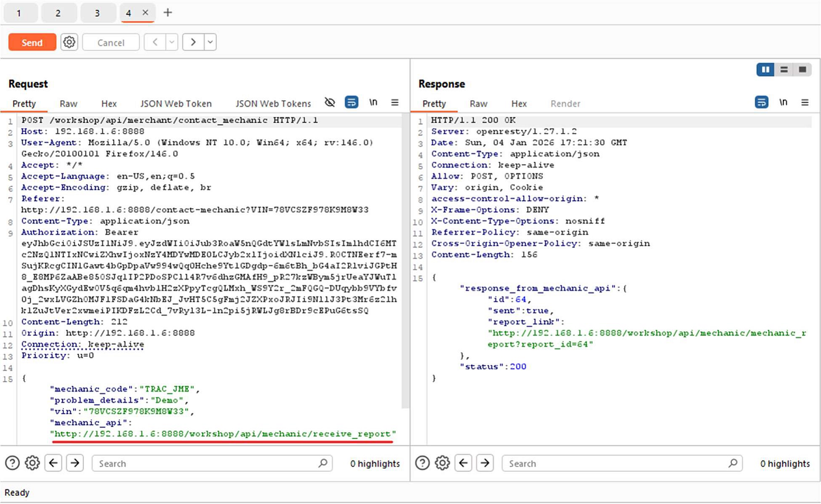Viewport: 821px width, 504px height.
Task: Toggle non-printable \n characters in Request
Action: click(373, 103)
